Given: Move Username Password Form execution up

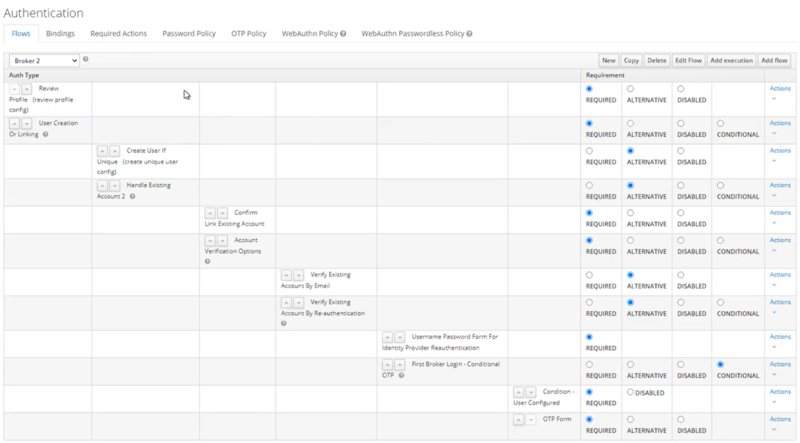Looking at the screenshot, I should coord(387,337).
